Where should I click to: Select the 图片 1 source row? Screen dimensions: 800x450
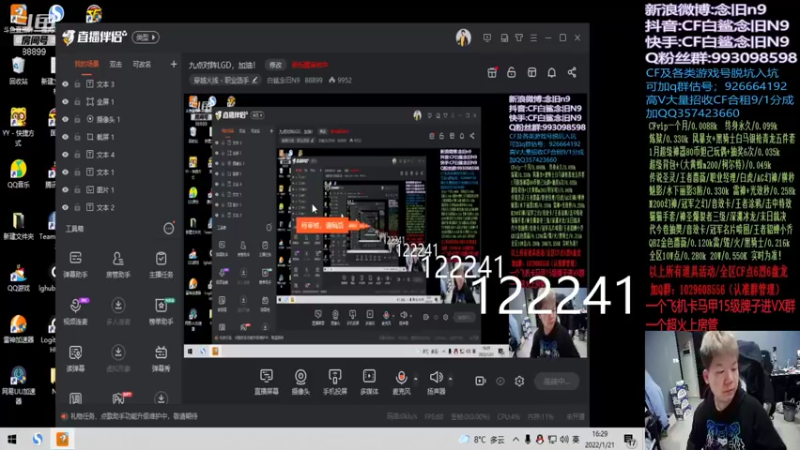(x=118, y=189)
